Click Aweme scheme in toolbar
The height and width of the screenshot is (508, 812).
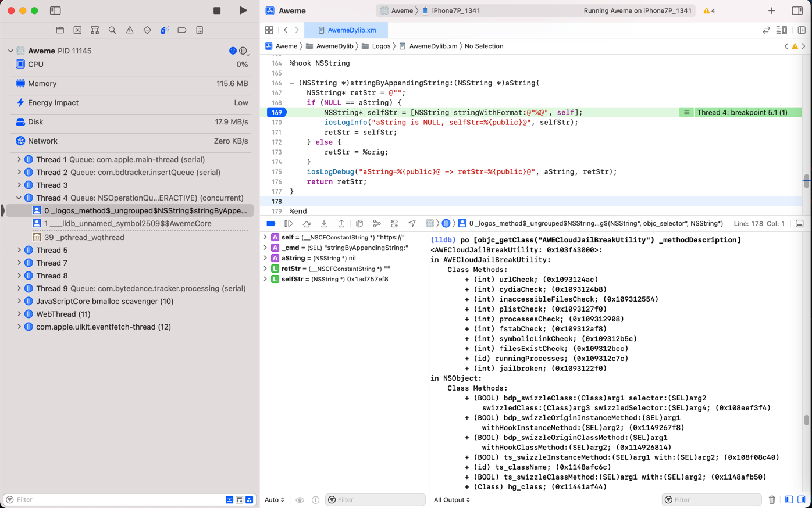[x=397, y=10]
